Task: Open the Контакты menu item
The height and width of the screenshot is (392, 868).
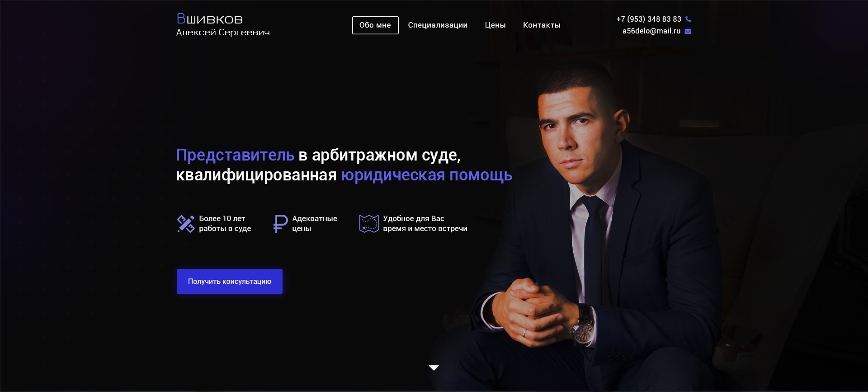Action: (542, 25)
